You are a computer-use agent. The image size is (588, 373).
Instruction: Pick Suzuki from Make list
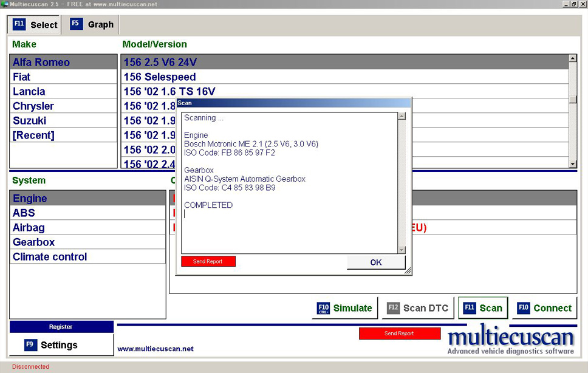(x=63, y=121)
